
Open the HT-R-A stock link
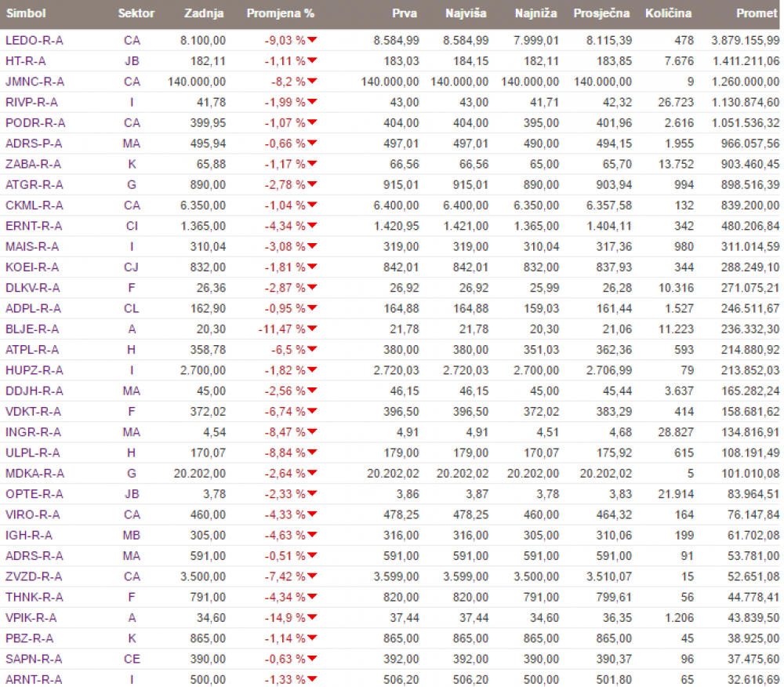(x=26, y=61)
